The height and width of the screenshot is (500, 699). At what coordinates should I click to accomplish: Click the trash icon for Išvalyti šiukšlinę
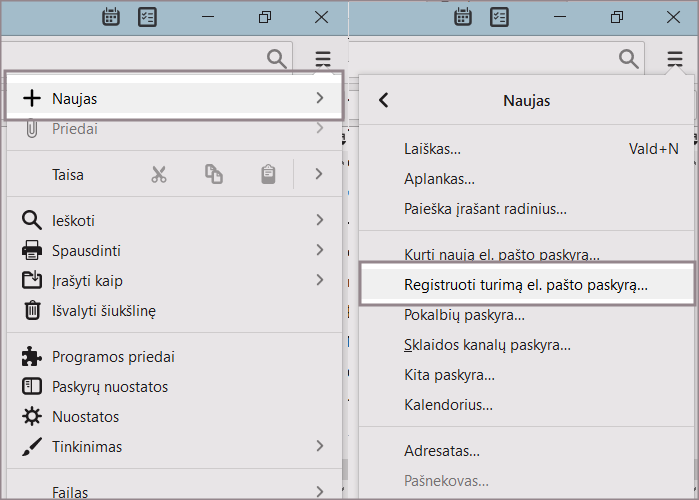[x=32, y=311]
